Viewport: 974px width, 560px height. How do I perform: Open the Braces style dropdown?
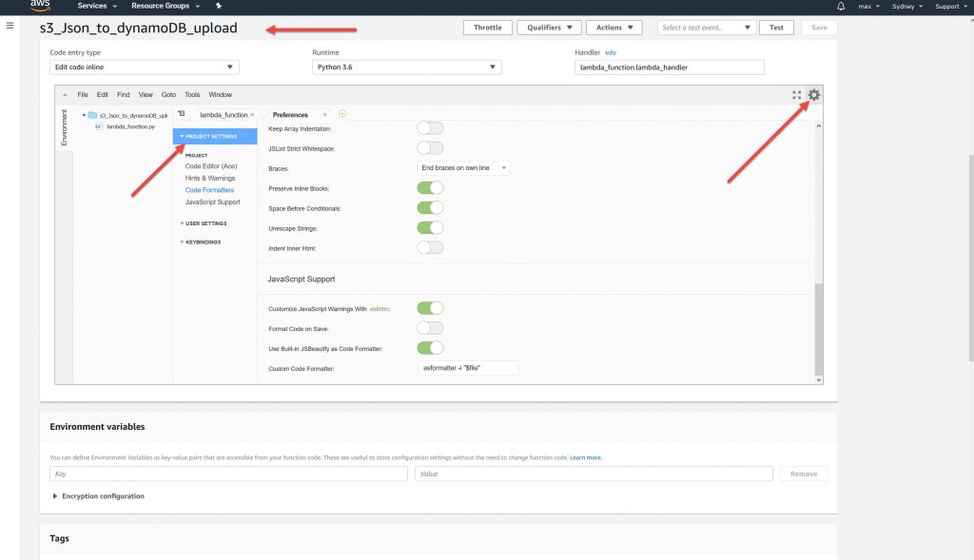[464, 168]
